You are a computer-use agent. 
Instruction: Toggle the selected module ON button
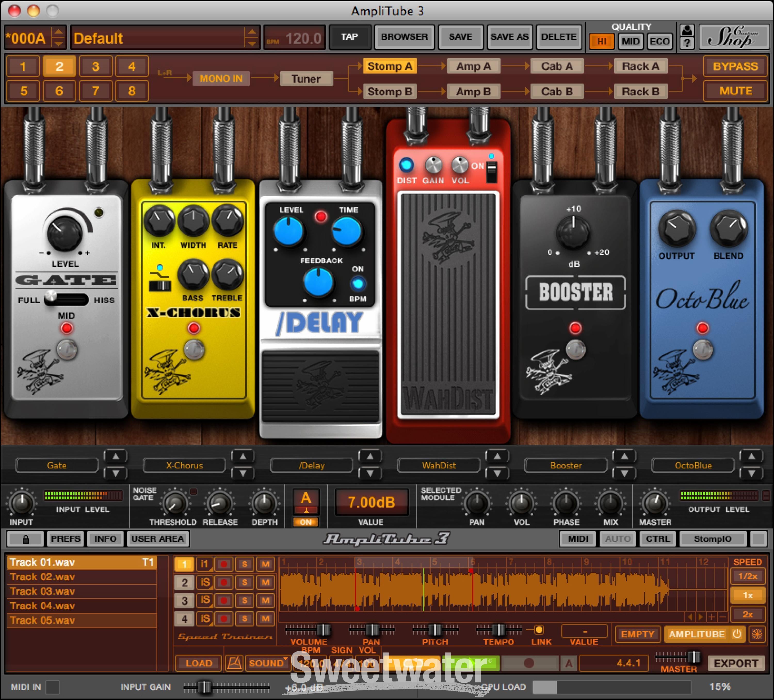306,522
